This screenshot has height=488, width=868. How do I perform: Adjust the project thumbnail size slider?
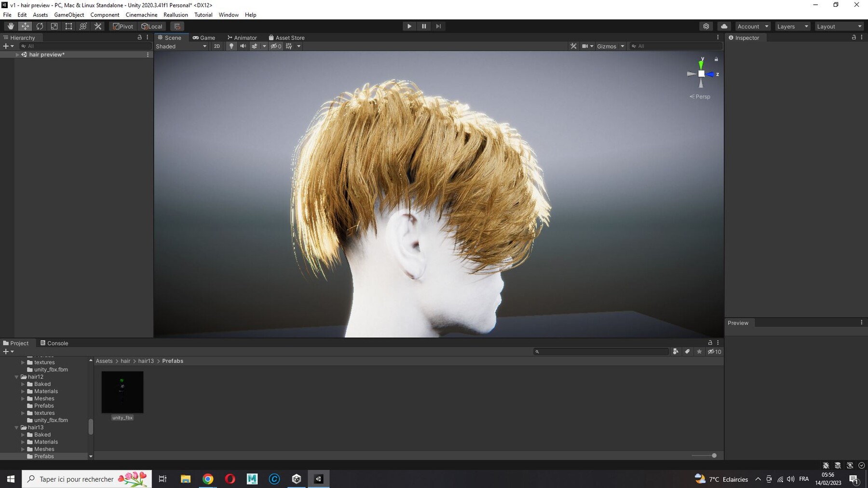click(714, 455)
